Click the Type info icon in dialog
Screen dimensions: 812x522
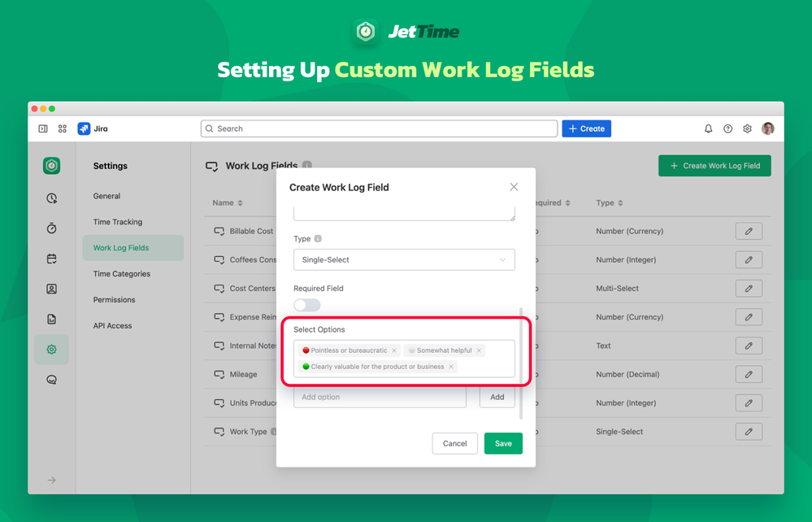[x=318, y=239]
